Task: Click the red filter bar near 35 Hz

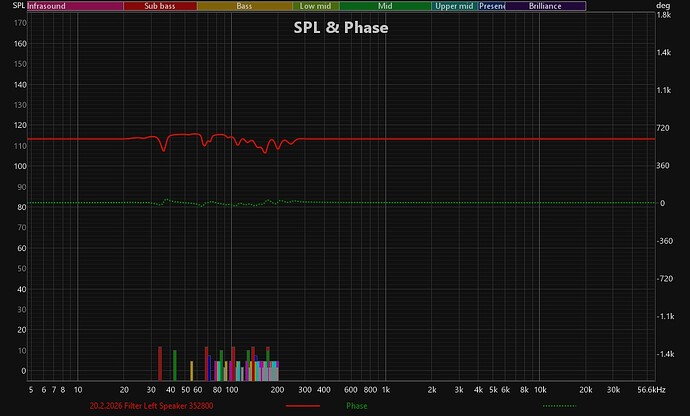Action: (160, 364)
